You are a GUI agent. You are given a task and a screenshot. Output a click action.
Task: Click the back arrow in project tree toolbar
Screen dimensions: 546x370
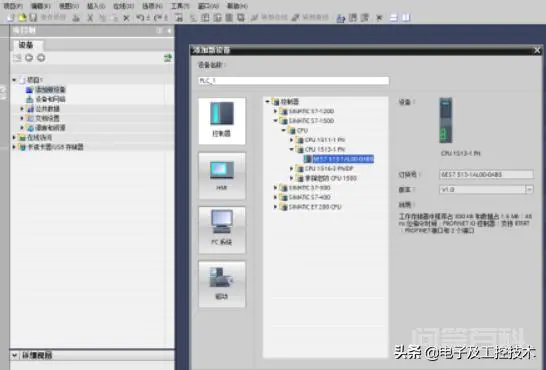coord(29,58)
